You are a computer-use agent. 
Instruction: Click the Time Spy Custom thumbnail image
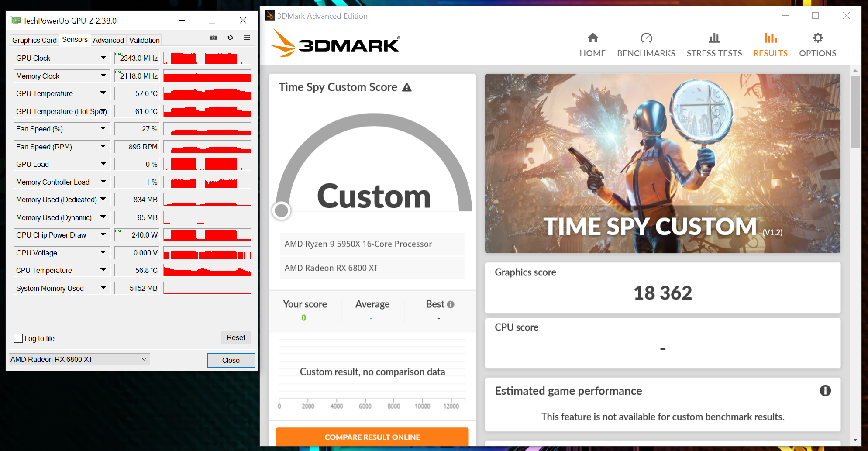[663, 163]
